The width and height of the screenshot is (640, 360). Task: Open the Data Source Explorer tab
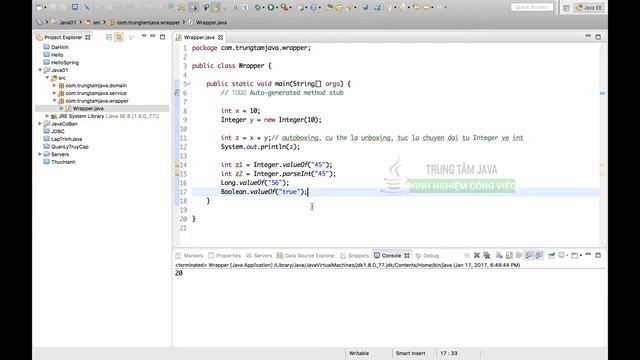click(306, 256)
